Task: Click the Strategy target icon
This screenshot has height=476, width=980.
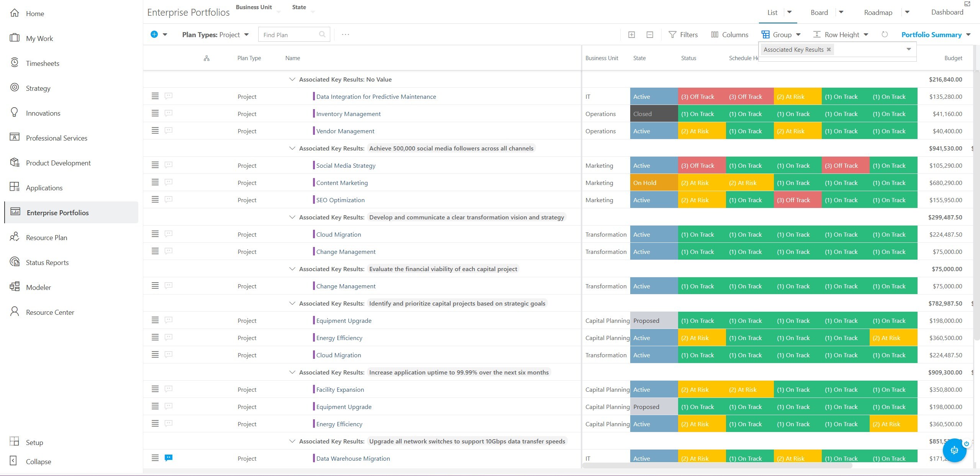Action: click(15, 88)
